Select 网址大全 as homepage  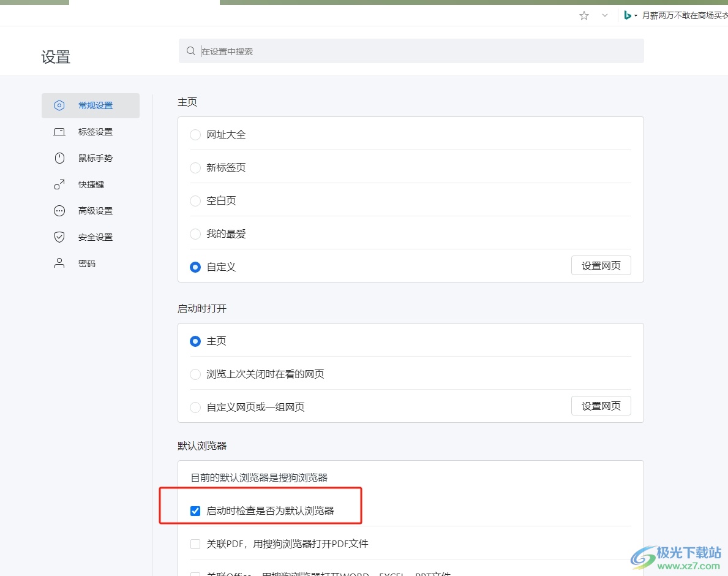point(195,135)
